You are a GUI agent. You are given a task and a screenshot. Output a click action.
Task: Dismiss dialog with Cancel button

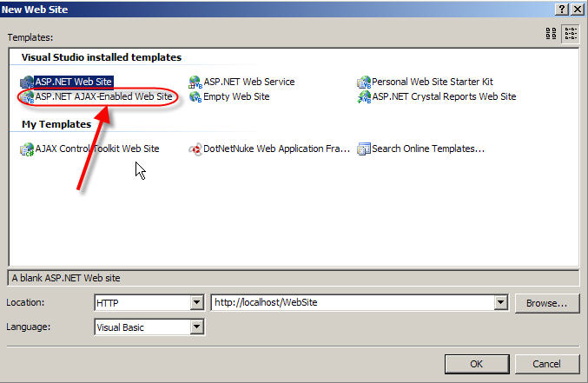click(x=547, y=364)
